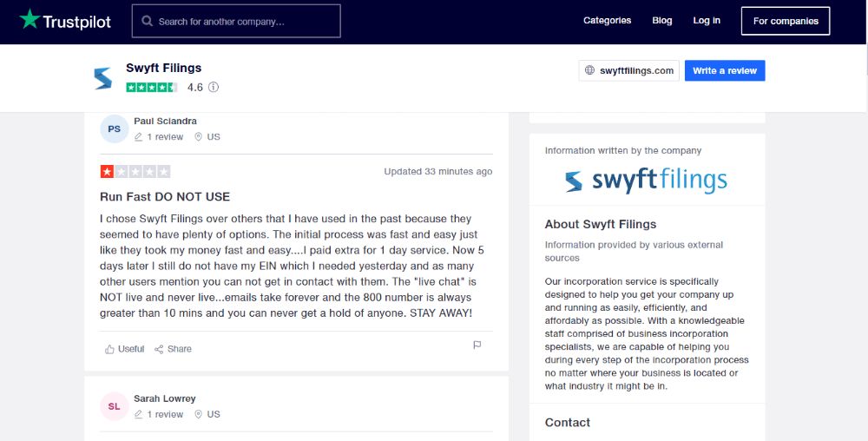
Task: Click the search magnifier icon
Action: [147, 21]
